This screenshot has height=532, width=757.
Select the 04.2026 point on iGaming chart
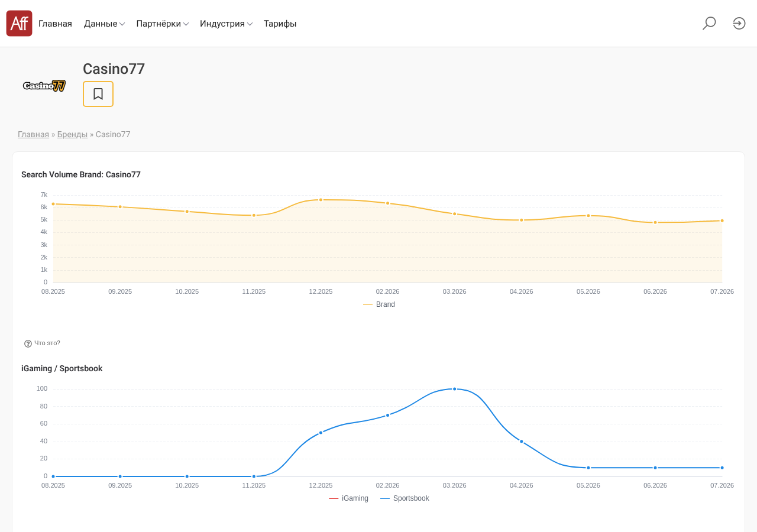point(522,441)
